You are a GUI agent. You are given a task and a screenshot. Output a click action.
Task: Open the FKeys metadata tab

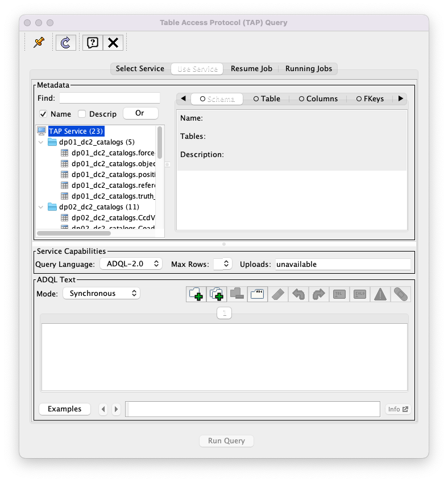(370, 98)
